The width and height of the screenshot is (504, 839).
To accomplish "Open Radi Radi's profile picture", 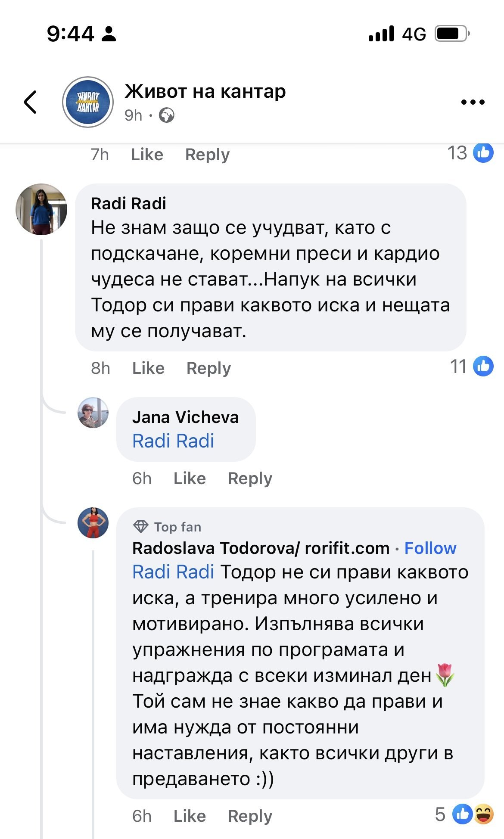I will click(41, 209).
